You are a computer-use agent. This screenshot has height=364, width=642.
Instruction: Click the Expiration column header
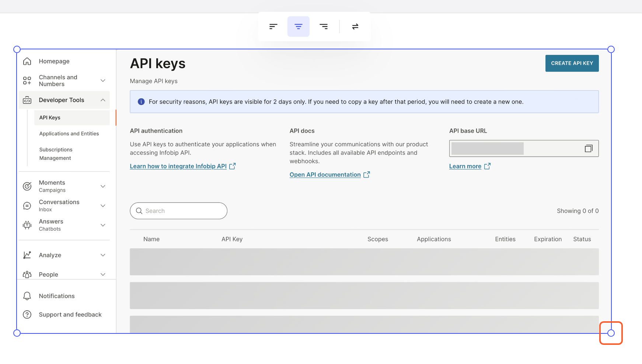coord(548,239)
